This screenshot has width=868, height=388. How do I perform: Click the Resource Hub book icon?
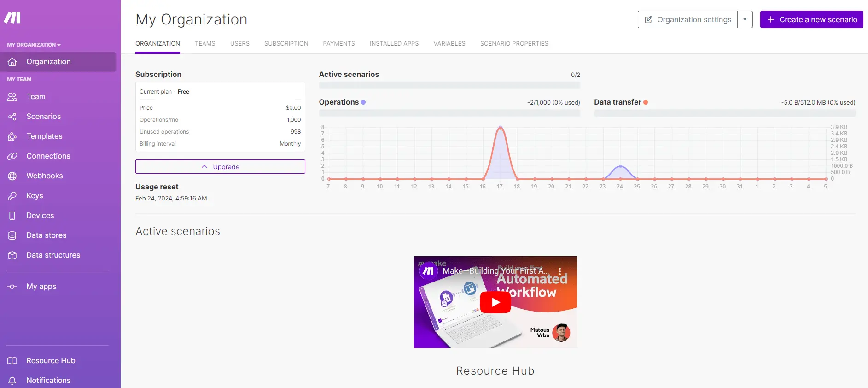click(x=12, y=361)
